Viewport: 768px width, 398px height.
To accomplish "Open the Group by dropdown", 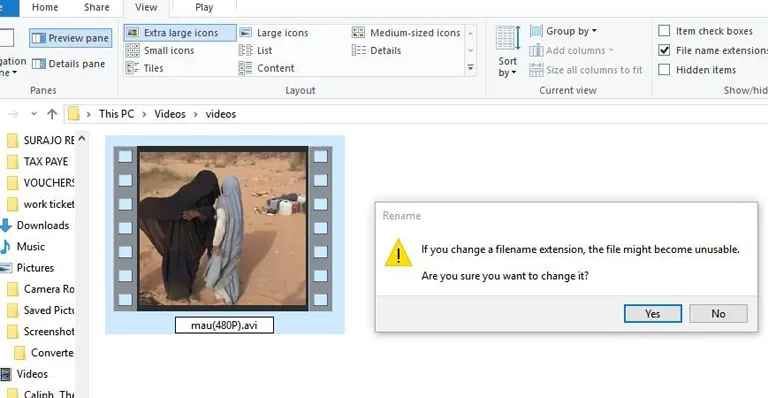I will (x=563, y=31).
